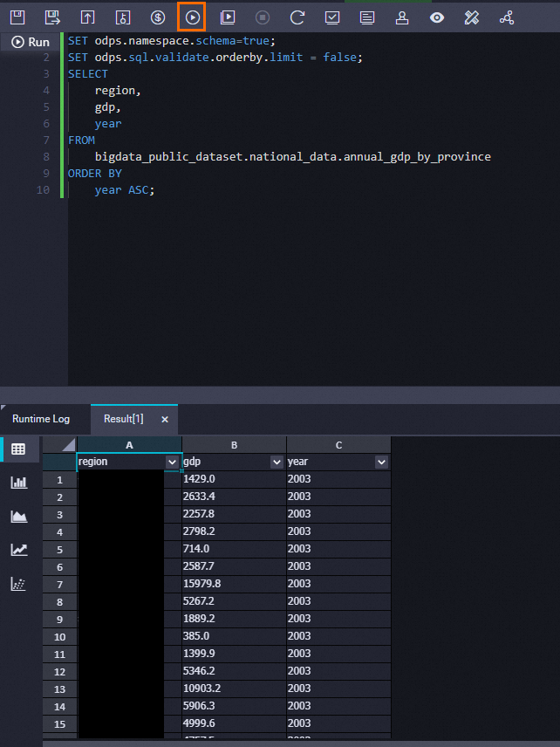Viewport: 560px width, 747px height.
Task: Click gdp cell 385.0
Action: (x=234, y=636)
